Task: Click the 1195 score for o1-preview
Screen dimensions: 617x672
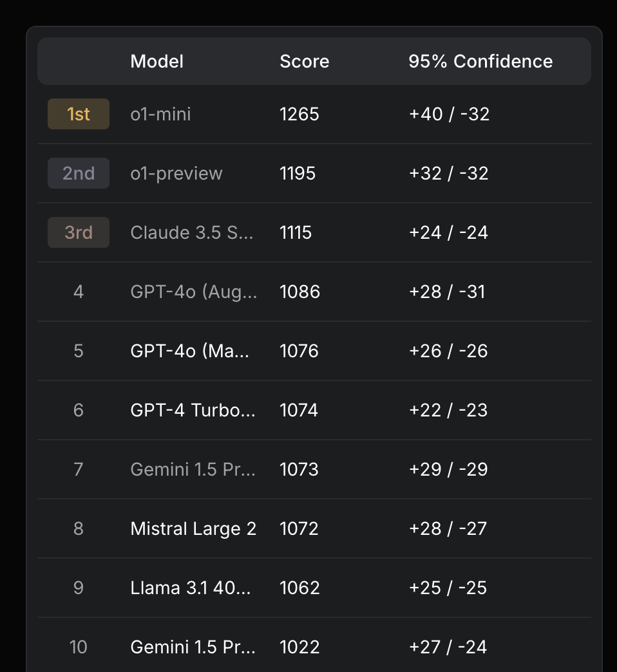Action: coord(298,173)
